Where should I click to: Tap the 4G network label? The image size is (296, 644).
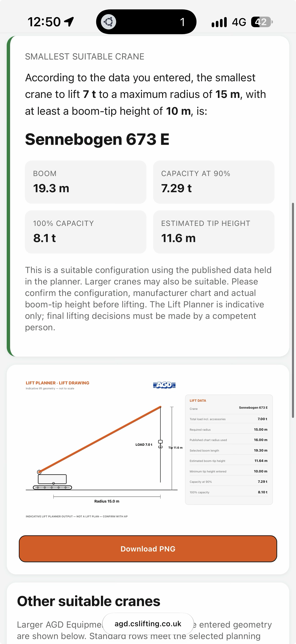[x=239, y=22]
